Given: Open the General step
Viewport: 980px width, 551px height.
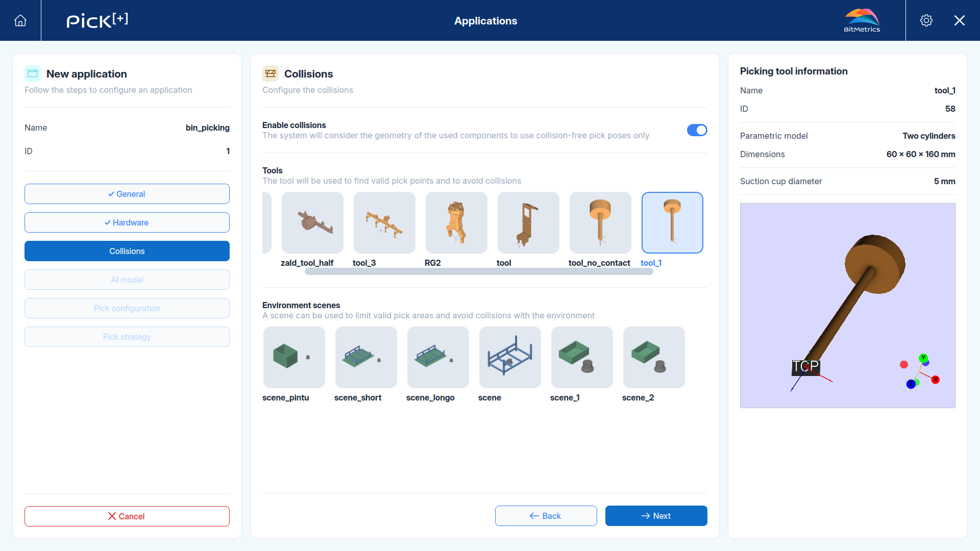Looking at the screenshot, I should 127,194.
